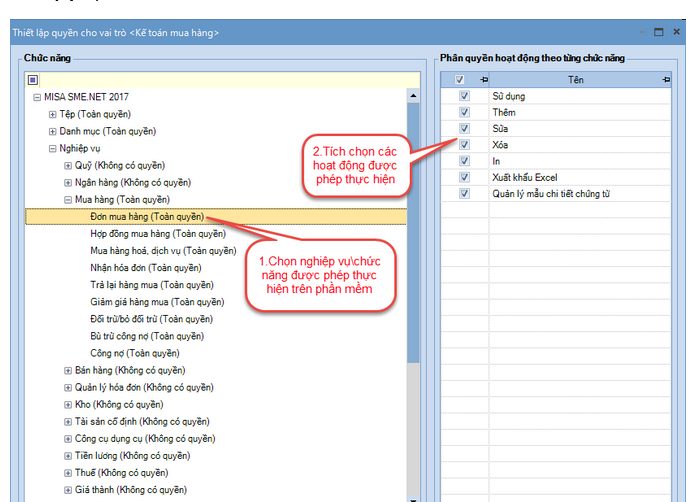Select Mua hàng hoá, dịch vụ (Toàn quyền)
The height and width of the screenshot is (502, 693).
(x=163, y=251)
